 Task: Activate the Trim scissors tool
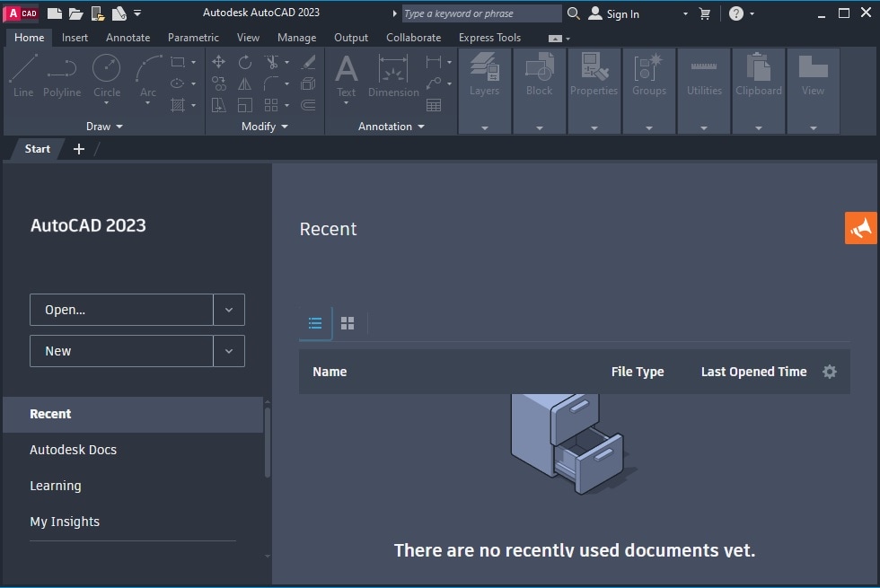(x=271, y=62)
